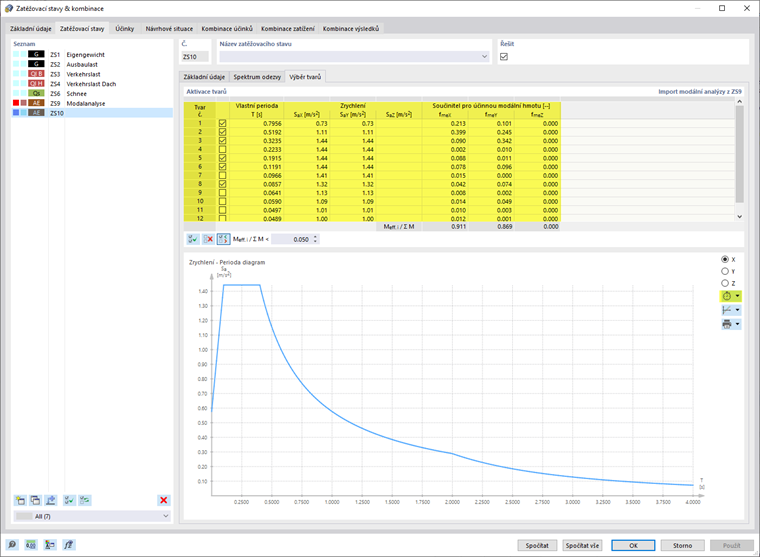Expand the axis settings dropdown arrow
The height and width of the screenshot is (557, 760).
pos(738,310)
